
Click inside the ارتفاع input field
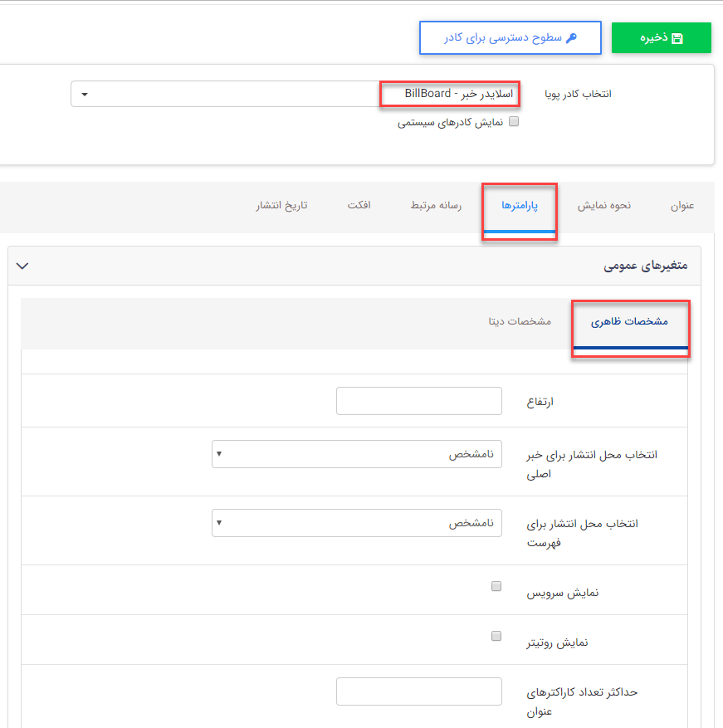418,400
